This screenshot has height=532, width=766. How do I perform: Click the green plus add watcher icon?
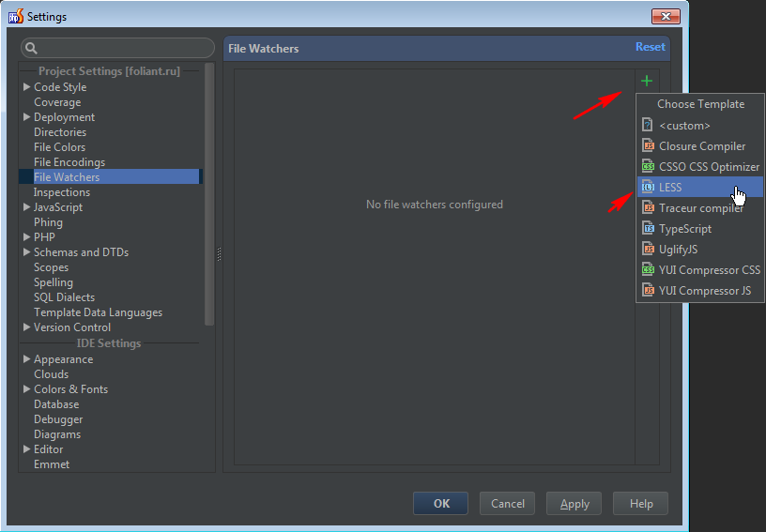click(646, 81)
